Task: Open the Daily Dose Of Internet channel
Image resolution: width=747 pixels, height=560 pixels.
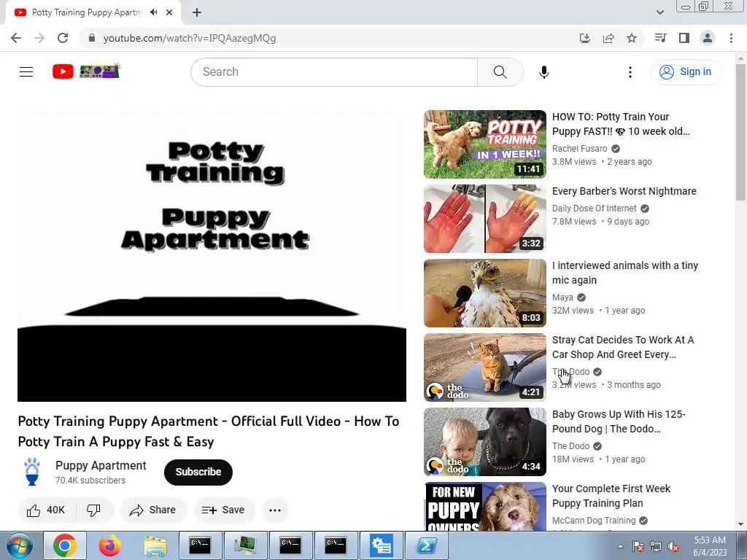Action: pos(594,209)
